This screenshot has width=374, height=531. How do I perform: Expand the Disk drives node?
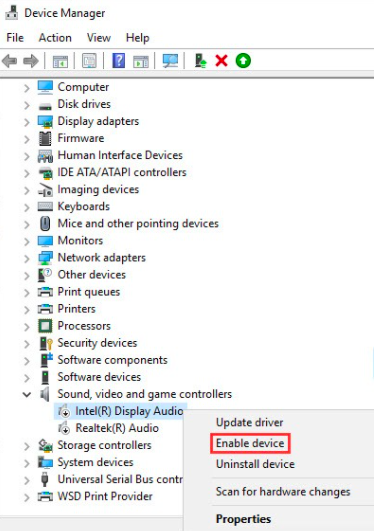pos(27,105)
